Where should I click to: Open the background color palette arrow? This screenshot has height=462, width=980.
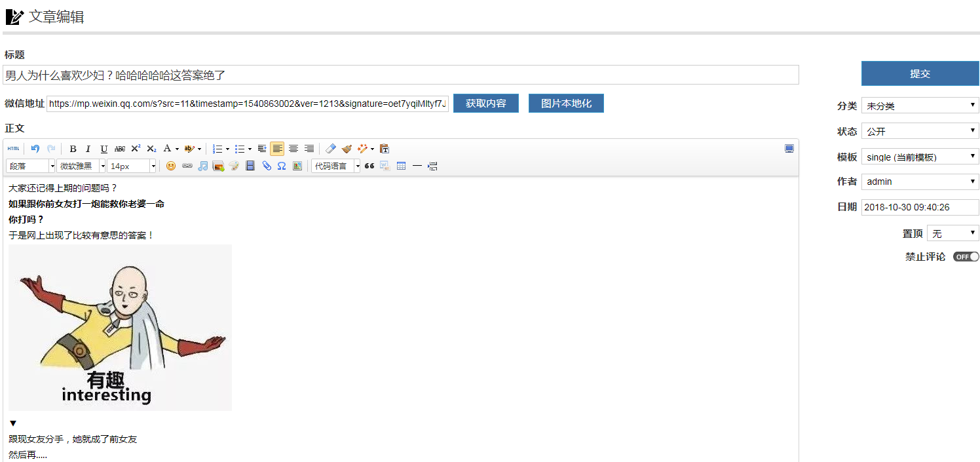[x=199, y=149]
